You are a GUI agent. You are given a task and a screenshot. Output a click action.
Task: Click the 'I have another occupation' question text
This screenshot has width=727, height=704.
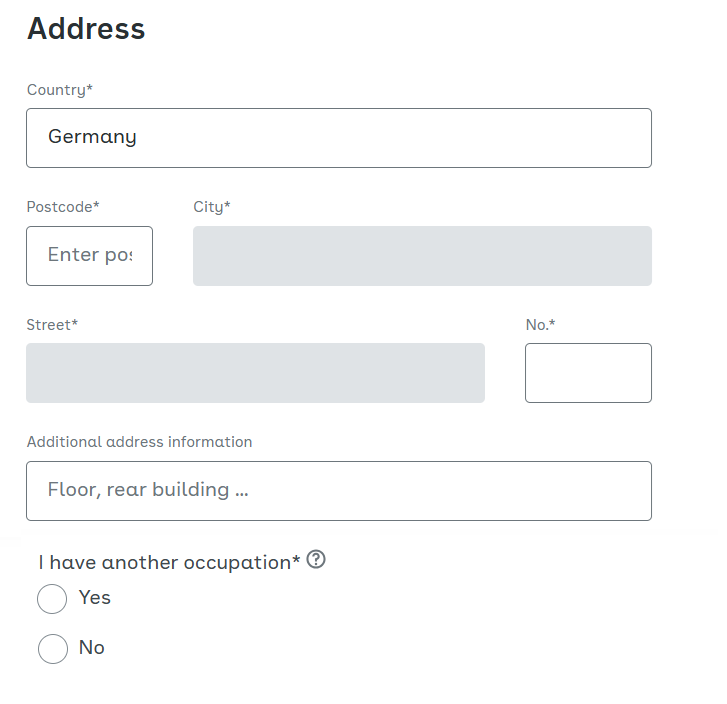tap(169, 563)
